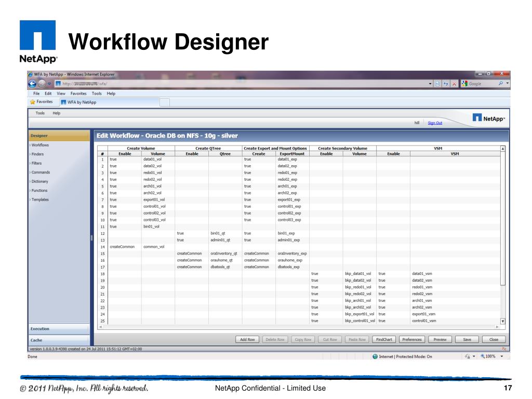Click the vertical scrollbar thumb in the table

[503, 219]
